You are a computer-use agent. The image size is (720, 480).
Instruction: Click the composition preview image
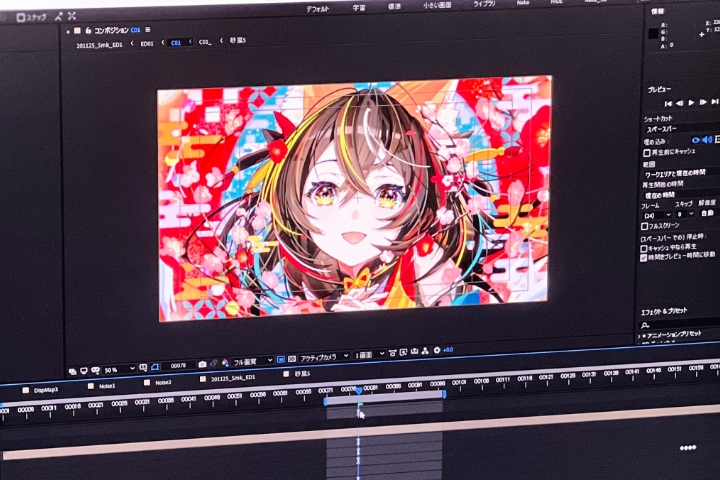click(354, 198)
